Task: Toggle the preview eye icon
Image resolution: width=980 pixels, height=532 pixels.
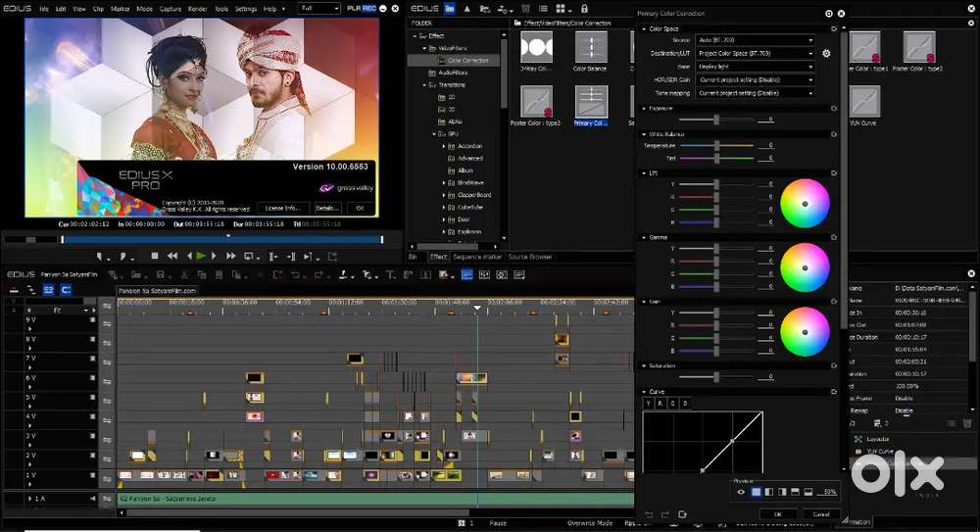Action: click(741, 492)
